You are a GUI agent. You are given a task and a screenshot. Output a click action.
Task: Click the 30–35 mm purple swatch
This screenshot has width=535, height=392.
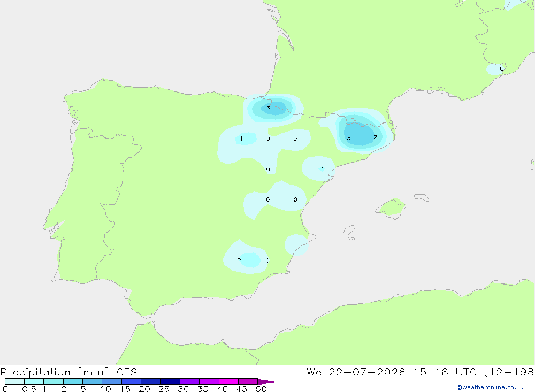(190, 381)
